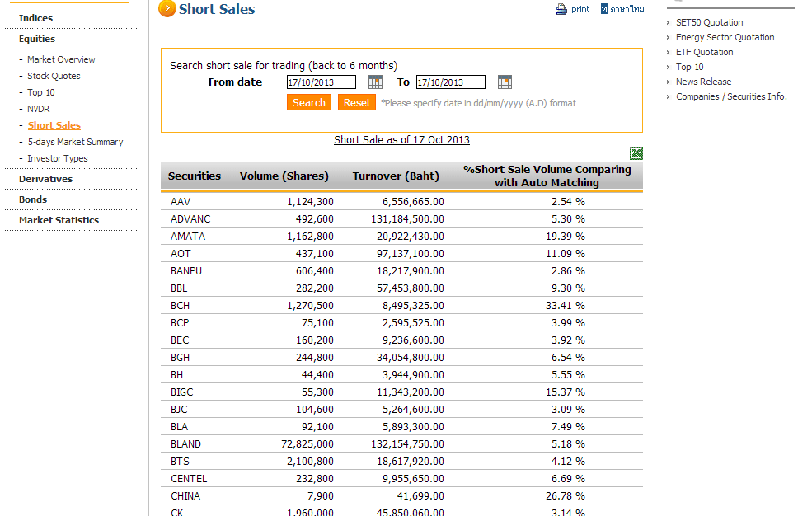
Task: Expand the Indices menu section
Action: 35,18
